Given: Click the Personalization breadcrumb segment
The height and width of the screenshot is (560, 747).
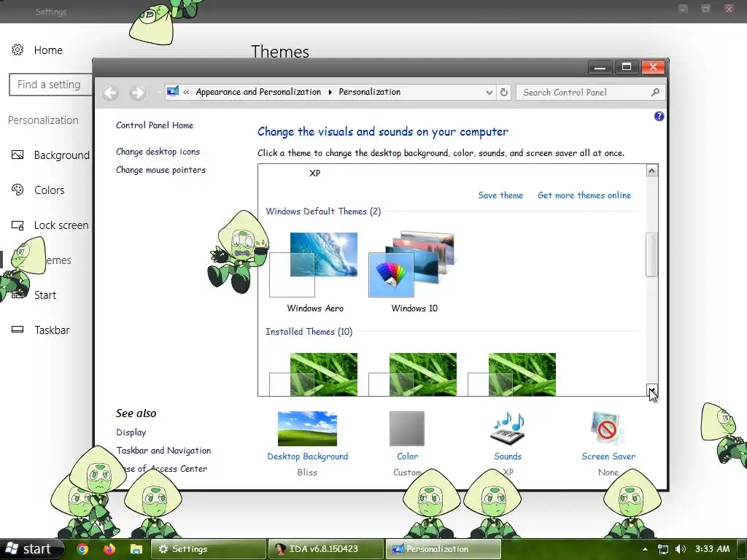Looking at the screenshot, I should 370,92.
